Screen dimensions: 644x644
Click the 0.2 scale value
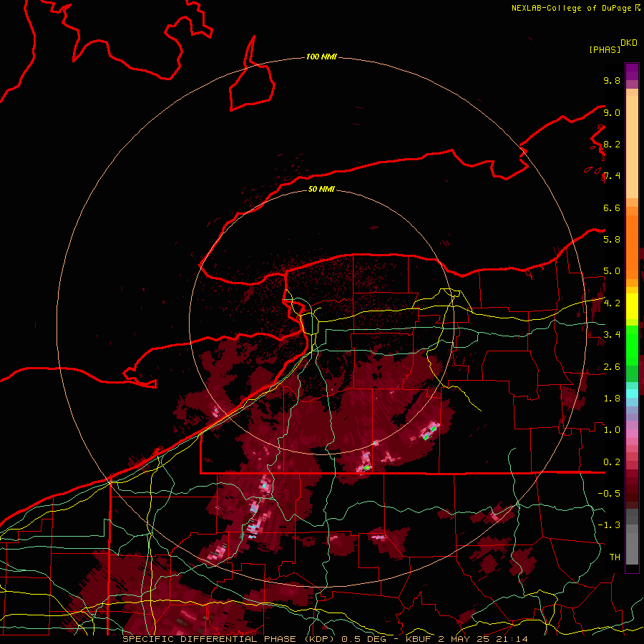[x=612, y=462]
